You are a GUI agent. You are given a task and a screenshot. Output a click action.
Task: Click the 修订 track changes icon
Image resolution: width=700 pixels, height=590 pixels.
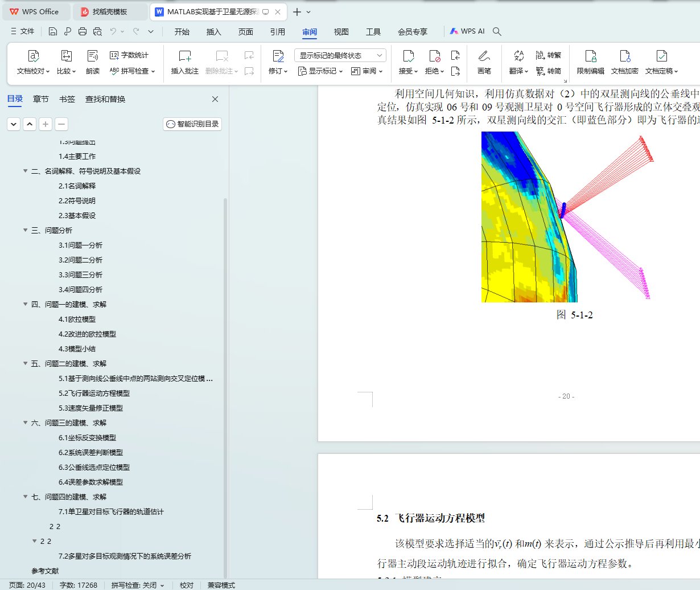point(278,56)
